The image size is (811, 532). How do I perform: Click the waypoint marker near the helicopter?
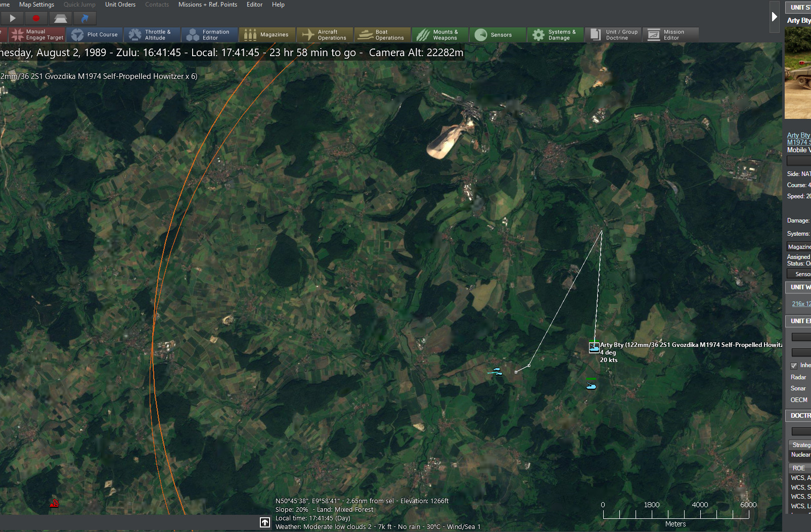click(x=516, y=372)
